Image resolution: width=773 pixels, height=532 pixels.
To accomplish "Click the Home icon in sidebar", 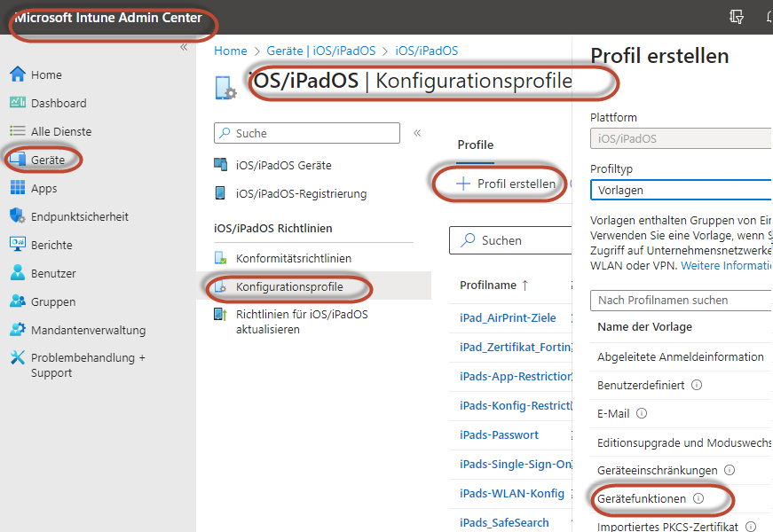I will coord(18,74).
